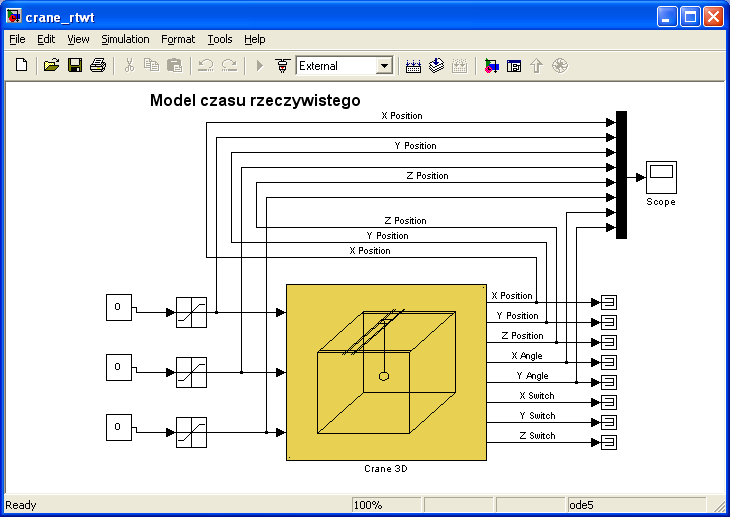Select the bottom constant 0 block
Viewport: 730px width, 517px height.
point(119,427)
